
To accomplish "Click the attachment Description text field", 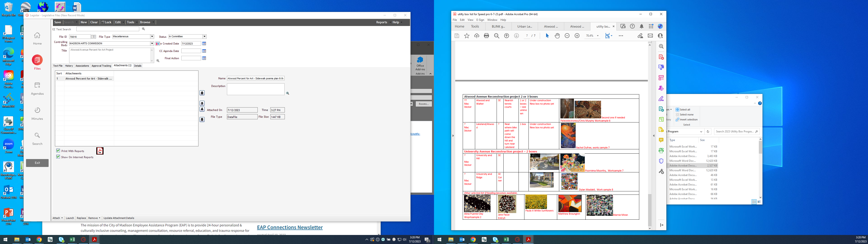I will coord(255,89).
